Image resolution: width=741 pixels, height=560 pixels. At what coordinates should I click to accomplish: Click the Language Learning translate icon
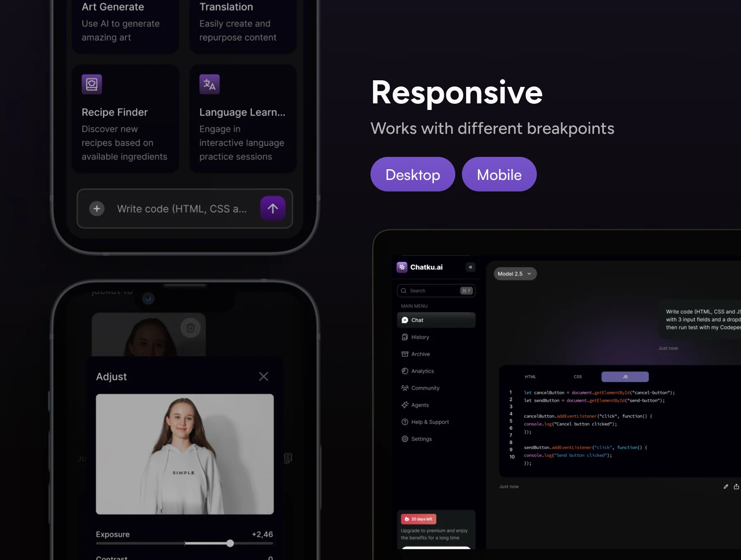pyautogui.click(x=210, y=84)
